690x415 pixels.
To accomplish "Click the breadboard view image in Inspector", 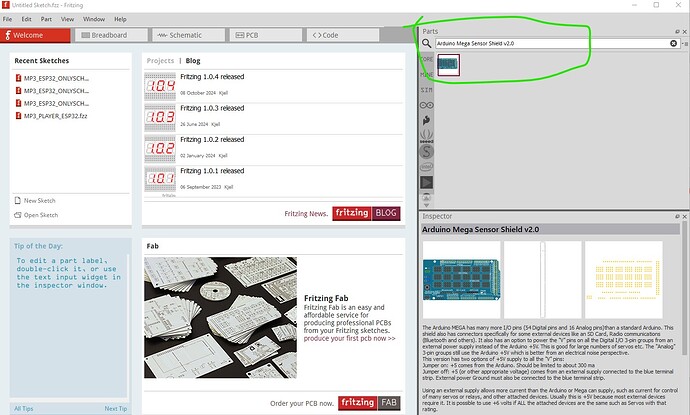I will (461, 279).
